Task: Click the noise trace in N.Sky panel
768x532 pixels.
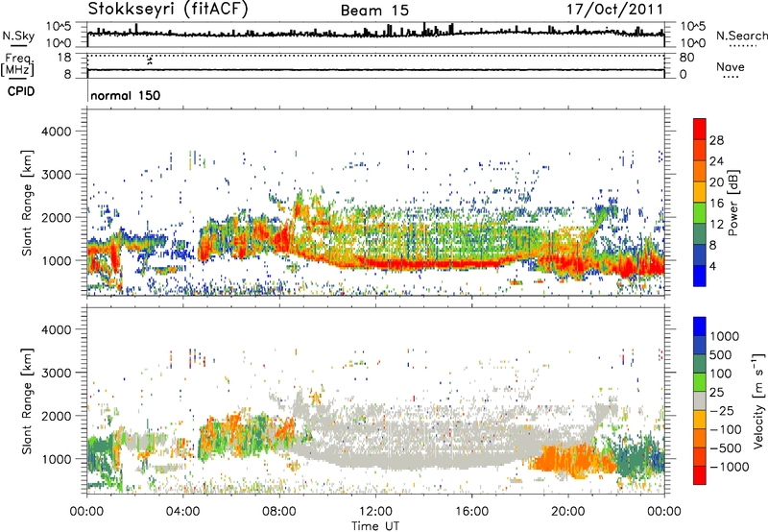Action: (375, 34)
